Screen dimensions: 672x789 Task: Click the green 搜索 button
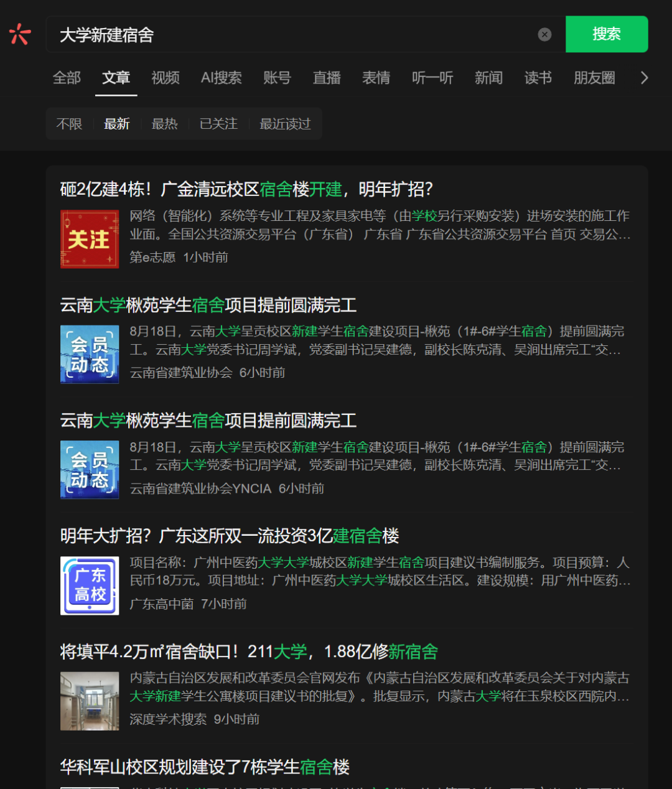(x=607, y=34)
